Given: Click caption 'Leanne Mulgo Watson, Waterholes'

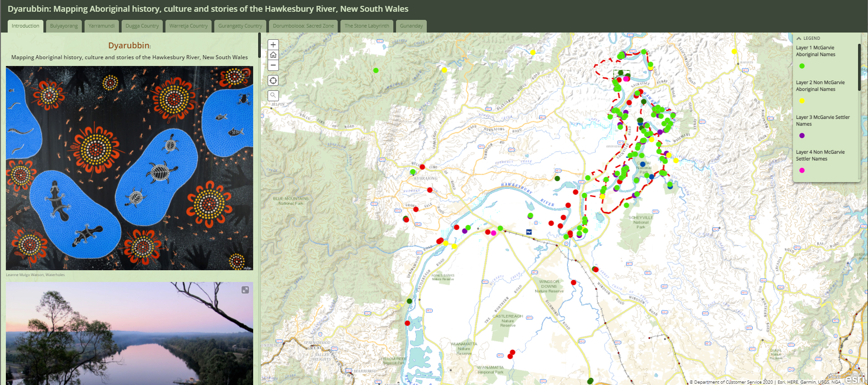Looking at the screenshot, I should click(x=35, y=275).
